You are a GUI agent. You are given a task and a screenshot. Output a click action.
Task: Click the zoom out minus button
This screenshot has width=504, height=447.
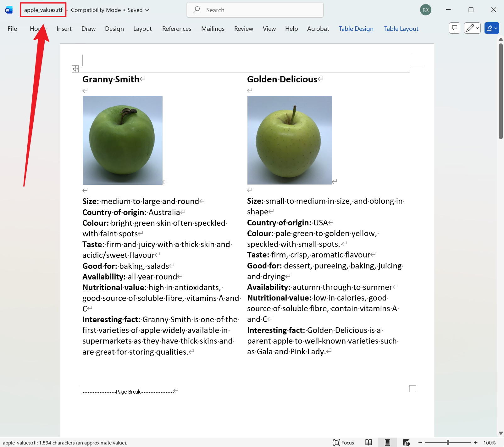click(420, 443)
